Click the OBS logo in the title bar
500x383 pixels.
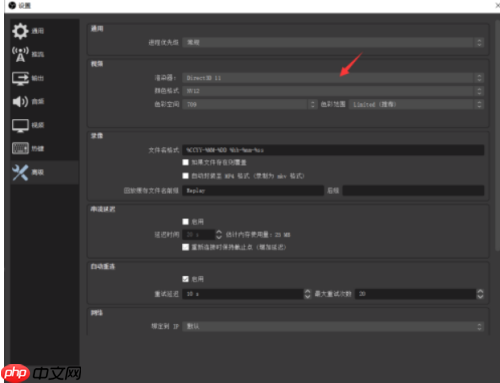tap(12, 5)
